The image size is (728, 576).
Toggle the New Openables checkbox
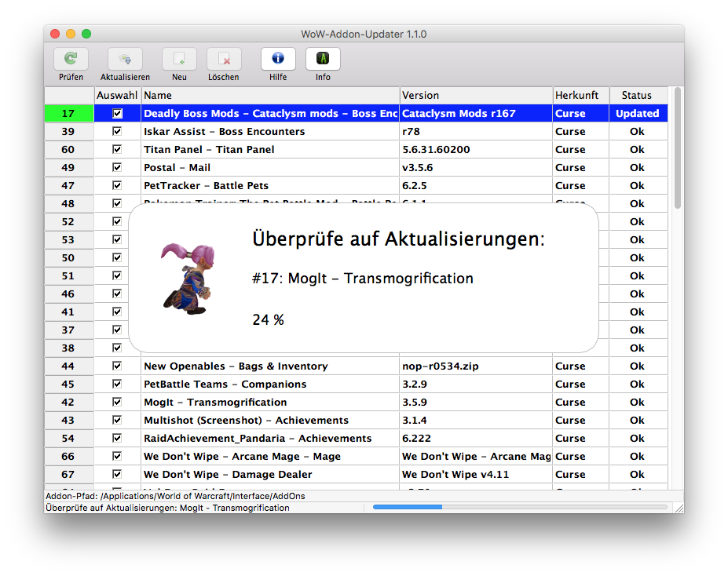(117, 366)
